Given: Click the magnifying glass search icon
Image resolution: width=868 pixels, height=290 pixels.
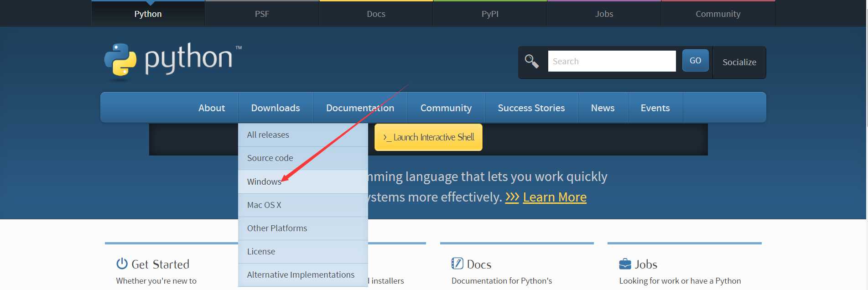Looking at the screenshot, I should click(532, 61).
